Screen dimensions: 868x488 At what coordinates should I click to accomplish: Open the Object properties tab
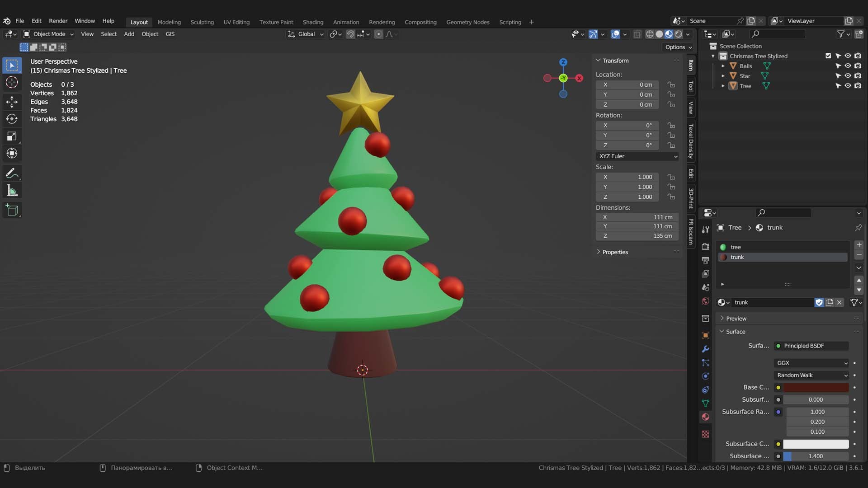(x=705, y=335)
